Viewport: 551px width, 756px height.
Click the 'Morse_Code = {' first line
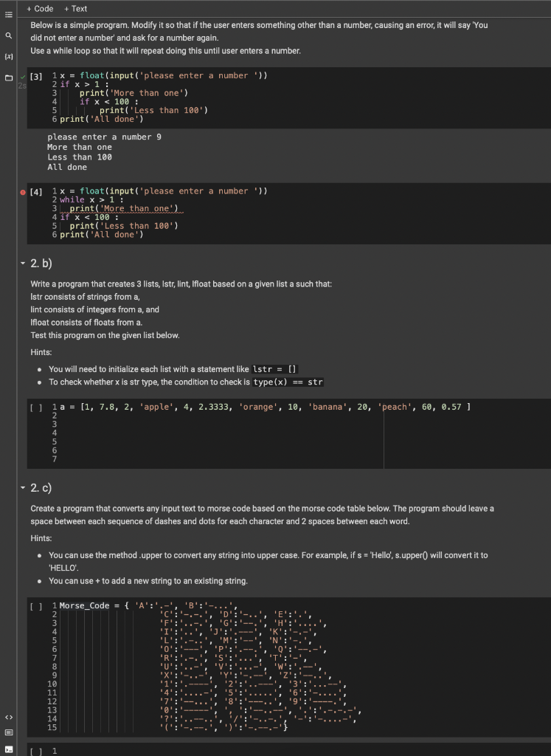tap(148, 605)
